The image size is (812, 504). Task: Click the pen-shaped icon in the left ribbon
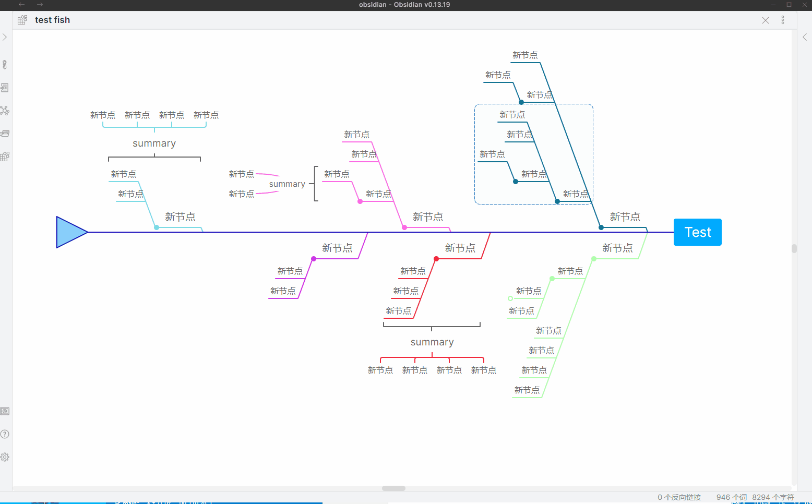5,65
